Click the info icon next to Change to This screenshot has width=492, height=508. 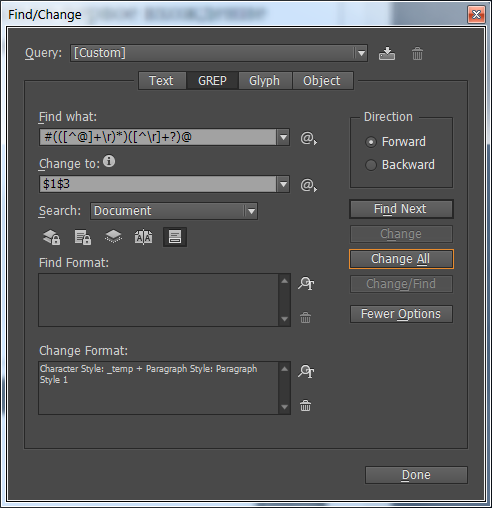[x=109, y=161]
